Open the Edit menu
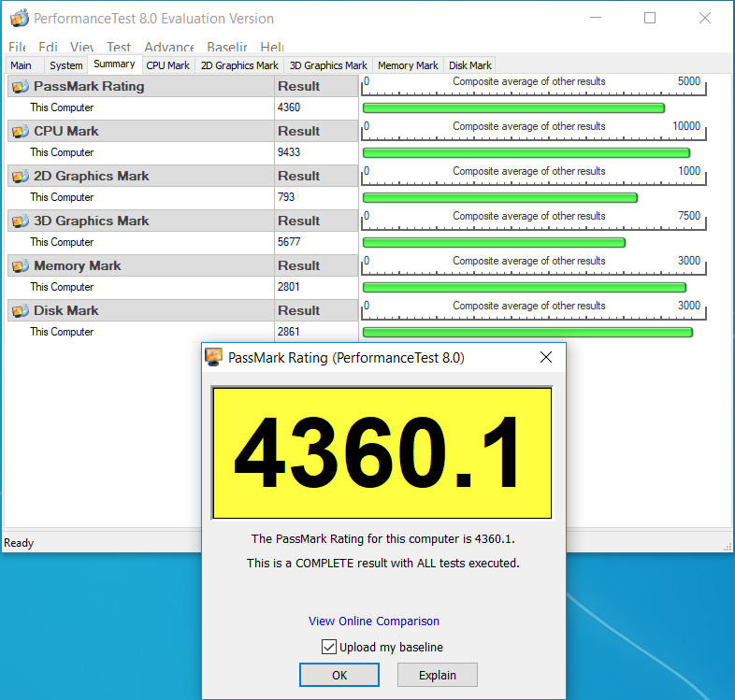 (49, 47)
